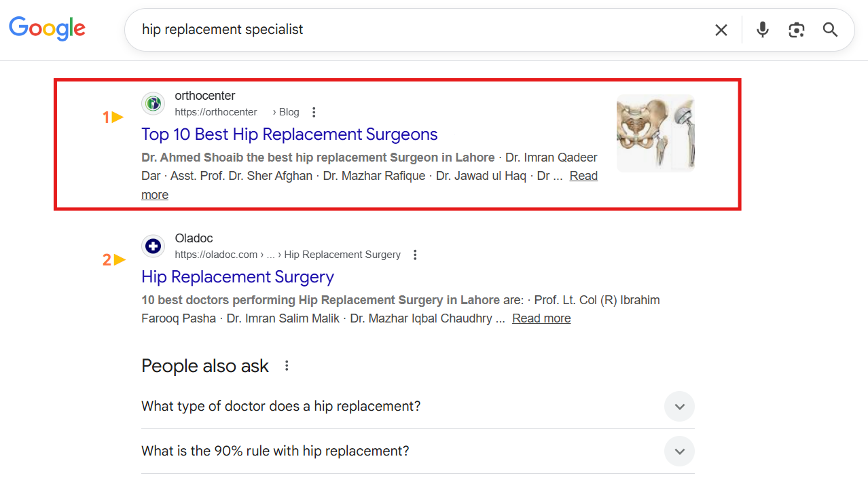Click the orthocenter Blog breadcrumb

click(289, 112)
